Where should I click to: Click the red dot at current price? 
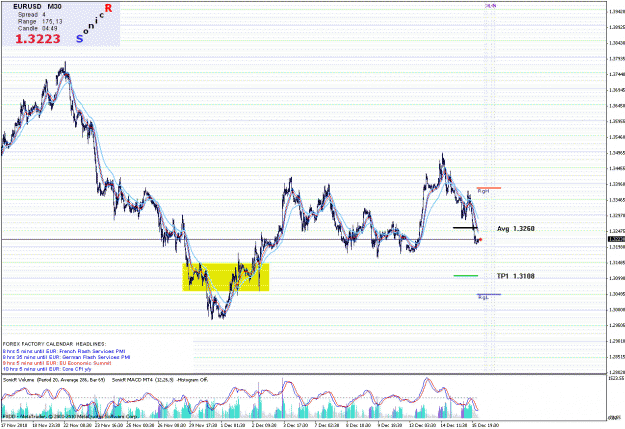481,240
